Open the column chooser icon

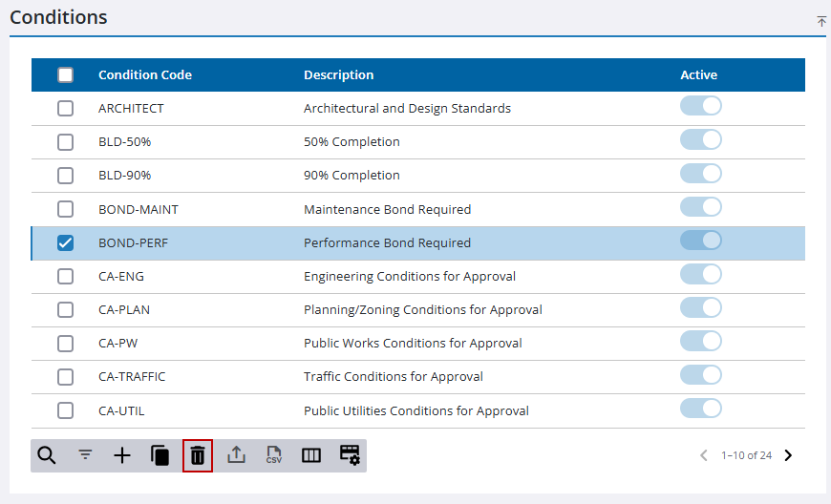311,455
